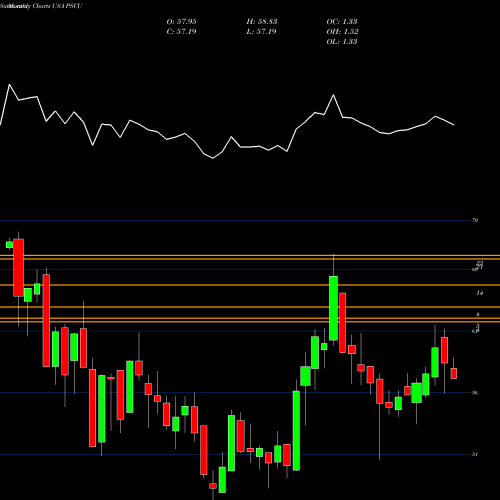Click the 56 price axis label
Screen dimensions: 500x500
pos(475,393)
